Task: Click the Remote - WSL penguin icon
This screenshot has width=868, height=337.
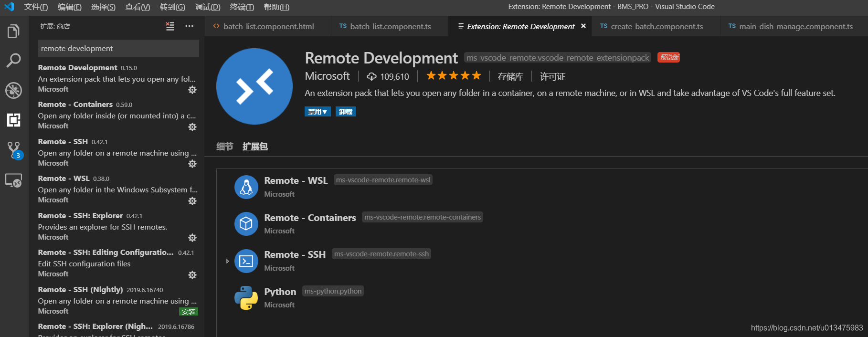Action: tap(246, 187)
